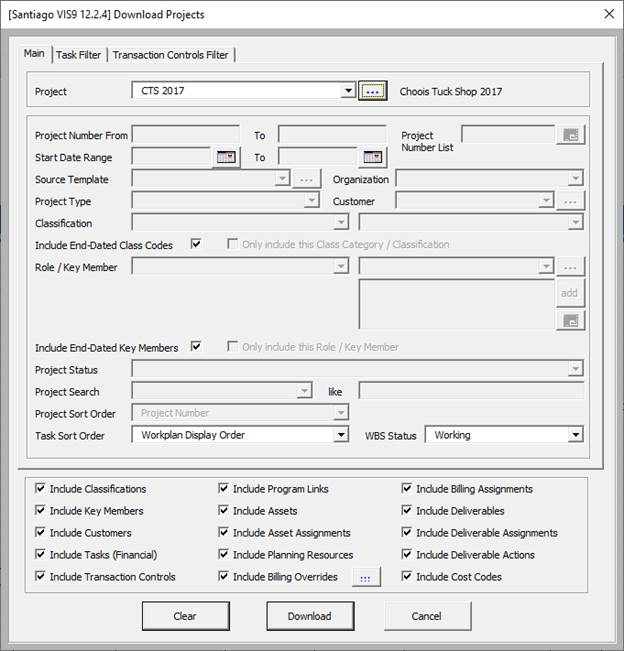
Task: Toggle Include End-Dated Class Codes checkbox
Action: pyautogui.click(x=196, y=244)
